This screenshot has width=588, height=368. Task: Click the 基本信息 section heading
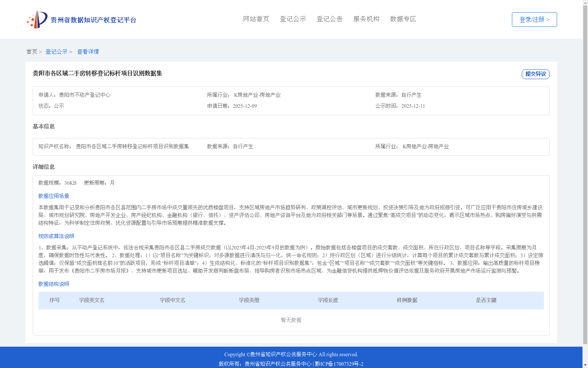[x=44, y=126]
